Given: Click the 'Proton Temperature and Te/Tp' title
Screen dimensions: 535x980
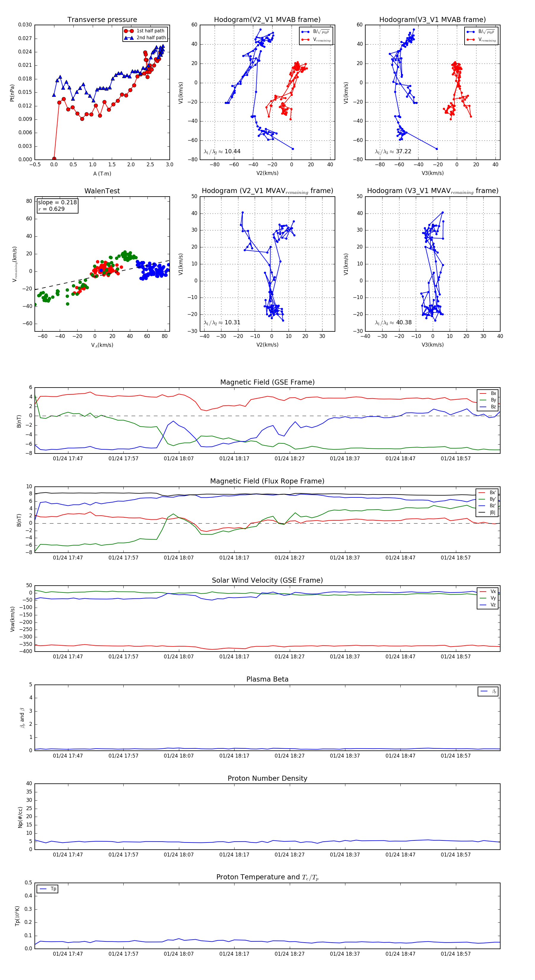Looking at the screenshot, I should (x=267, y=877).
